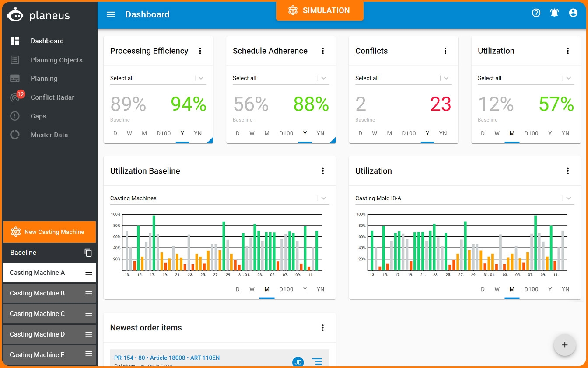Image resolution: width=588 pixels, height=368 pixels.
Task: Select Casting Machine B scenario
Action: [x=49, y=293]
